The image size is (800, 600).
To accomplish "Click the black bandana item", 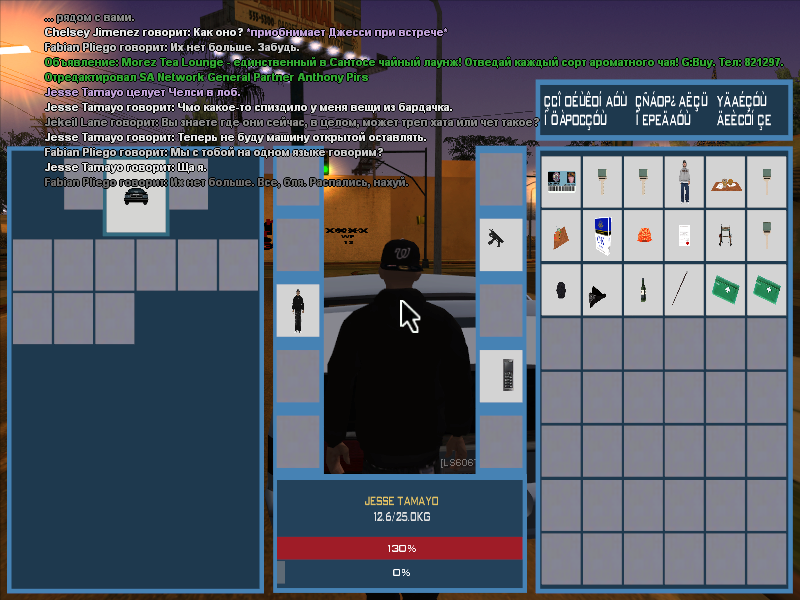I will pyautogui.click(x=602, y=290).
